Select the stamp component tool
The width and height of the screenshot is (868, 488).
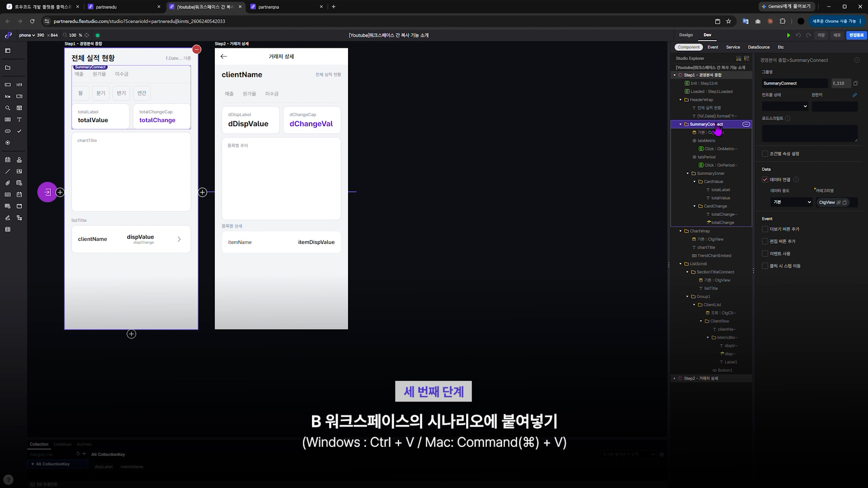pos(19,160)
